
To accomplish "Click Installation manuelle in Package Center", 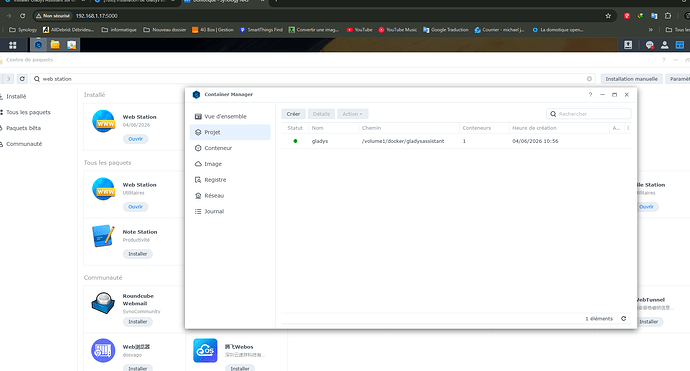I will pyautogui.click(x=631, y=79).
